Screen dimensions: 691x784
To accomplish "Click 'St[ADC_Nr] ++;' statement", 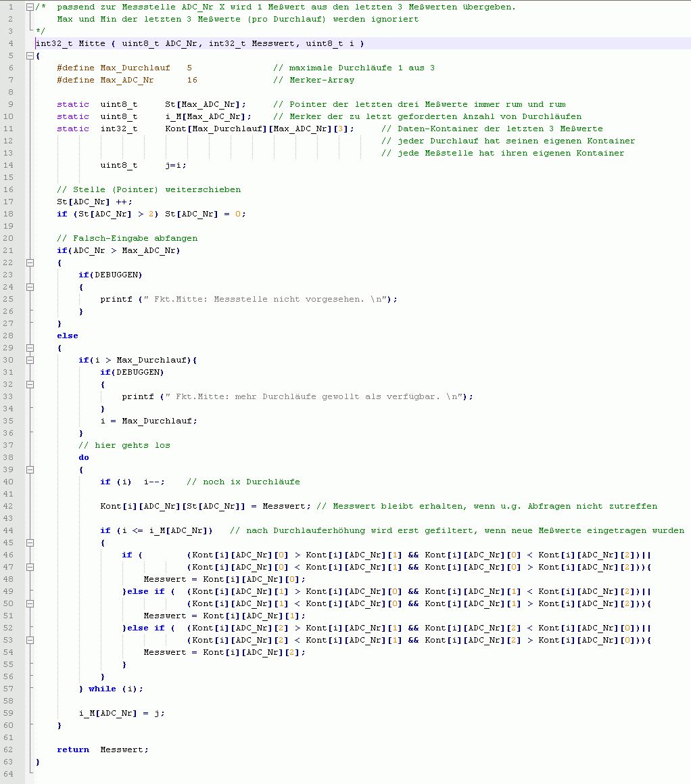I will point(95,202).
